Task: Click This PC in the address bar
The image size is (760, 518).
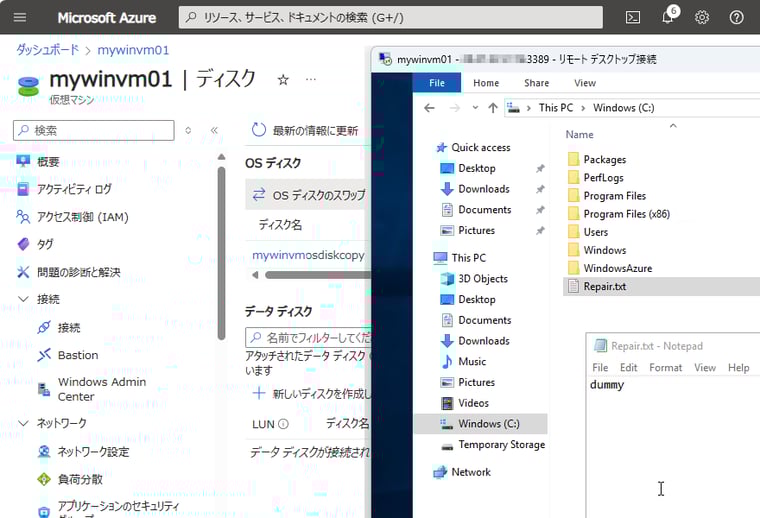Action: point(555,108)
